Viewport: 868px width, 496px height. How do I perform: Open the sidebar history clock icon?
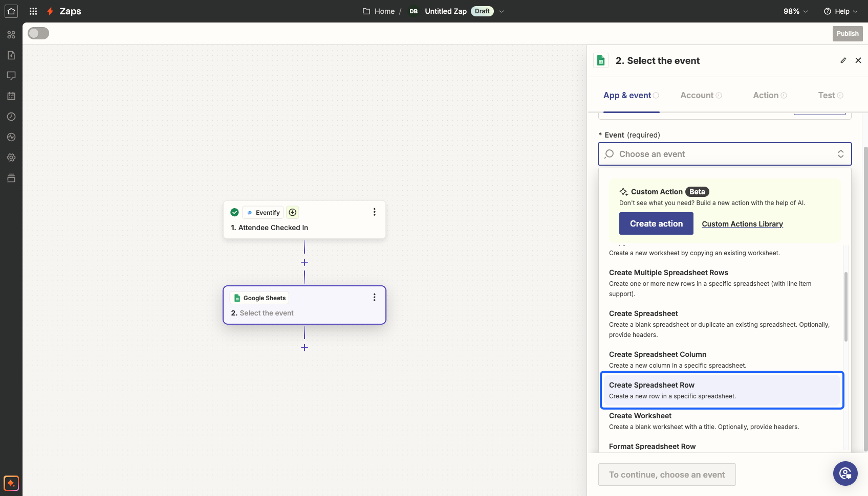coord(11,117)
